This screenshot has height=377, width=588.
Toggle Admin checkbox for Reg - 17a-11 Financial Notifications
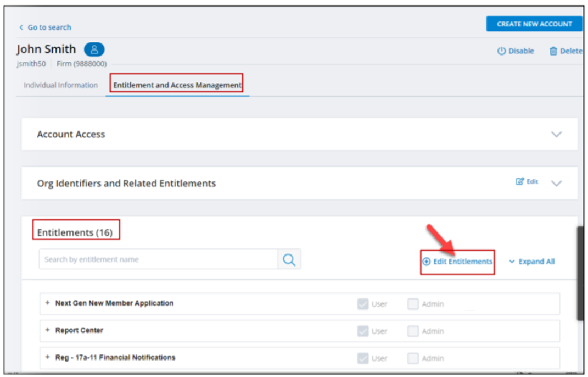click(x=413, y=358)
